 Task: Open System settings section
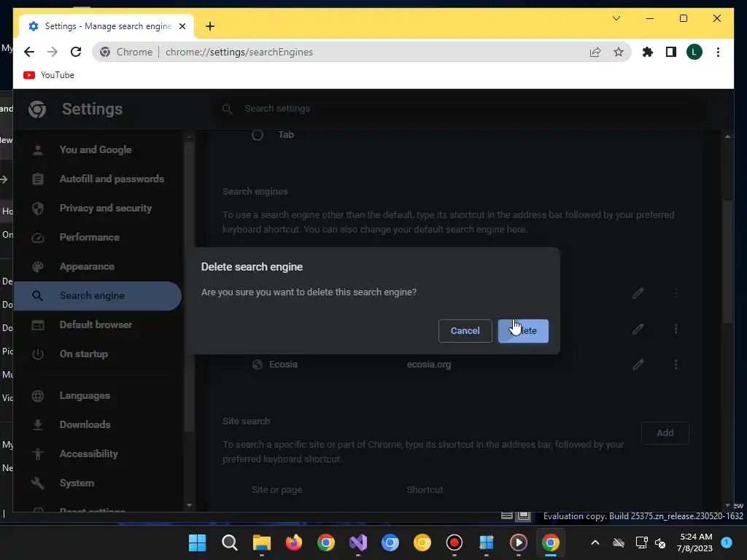(76, 483)
